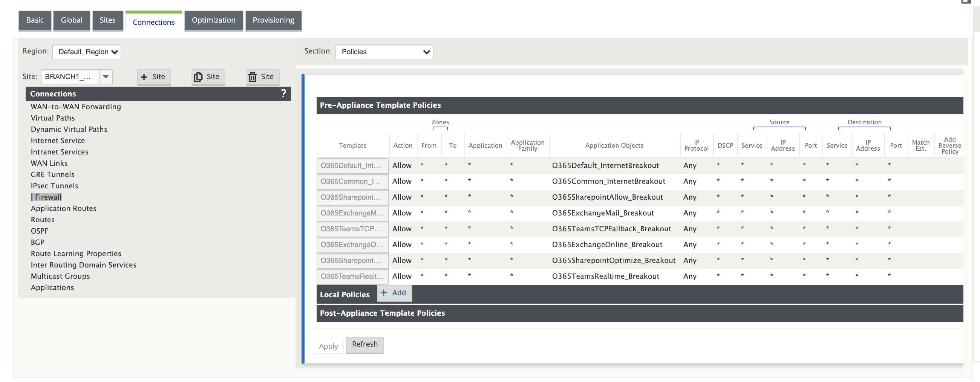Image resolution: width=980 pixels, height=382 pixels.
Task: Open GRE Tunnels entry
Action: click(x=52, y=174)
